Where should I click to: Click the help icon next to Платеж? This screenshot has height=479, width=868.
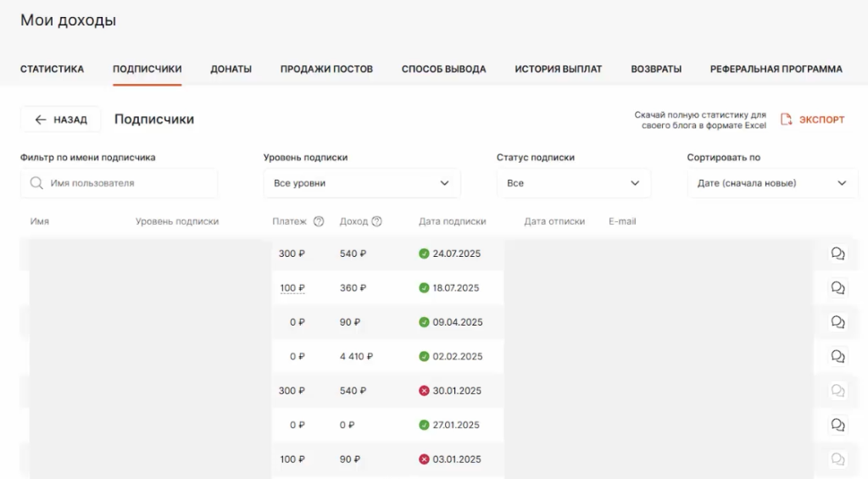pos(319,221)
